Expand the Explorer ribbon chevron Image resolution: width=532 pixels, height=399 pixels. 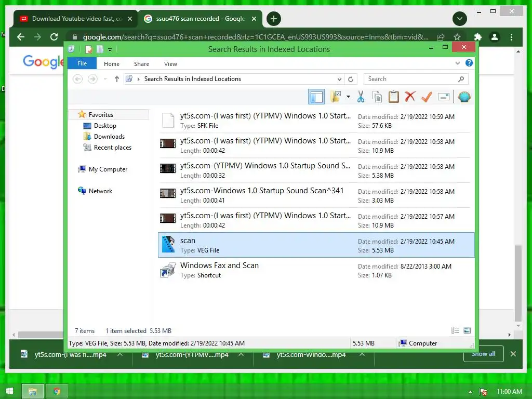(x=457, y=63)
